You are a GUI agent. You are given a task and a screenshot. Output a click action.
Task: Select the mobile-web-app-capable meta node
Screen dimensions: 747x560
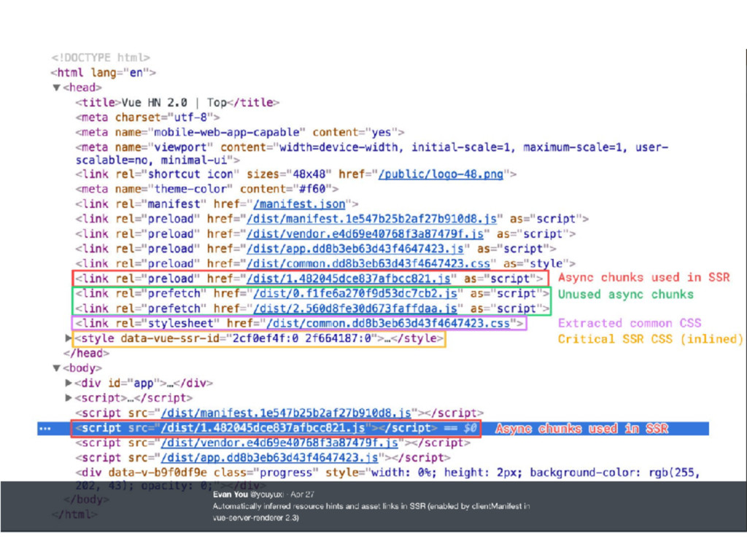point(240,133)
